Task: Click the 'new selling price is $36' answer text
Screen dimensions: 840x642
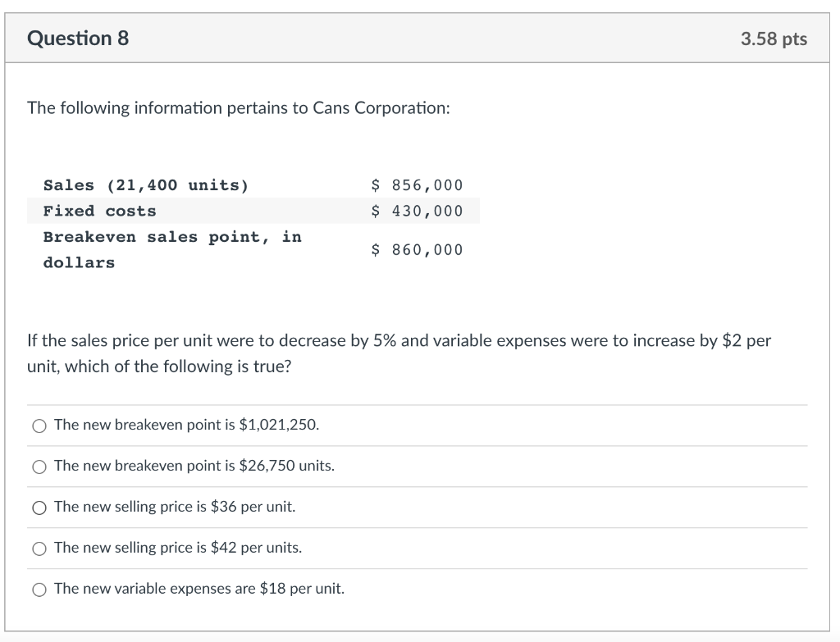Action: coord(175,507)
